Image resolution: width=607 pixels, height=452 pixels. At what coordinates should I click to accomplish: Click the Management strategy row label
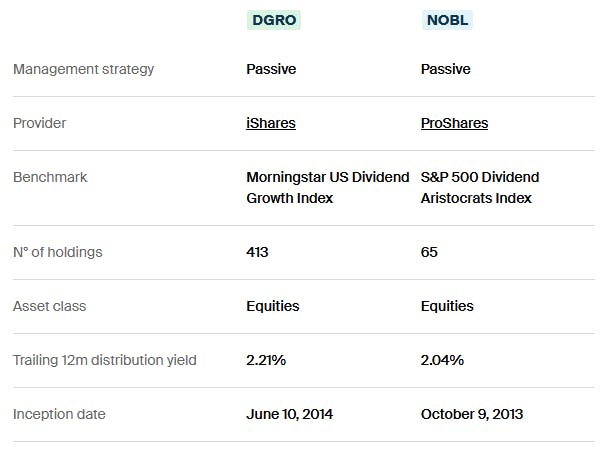[x=83, y=69]
